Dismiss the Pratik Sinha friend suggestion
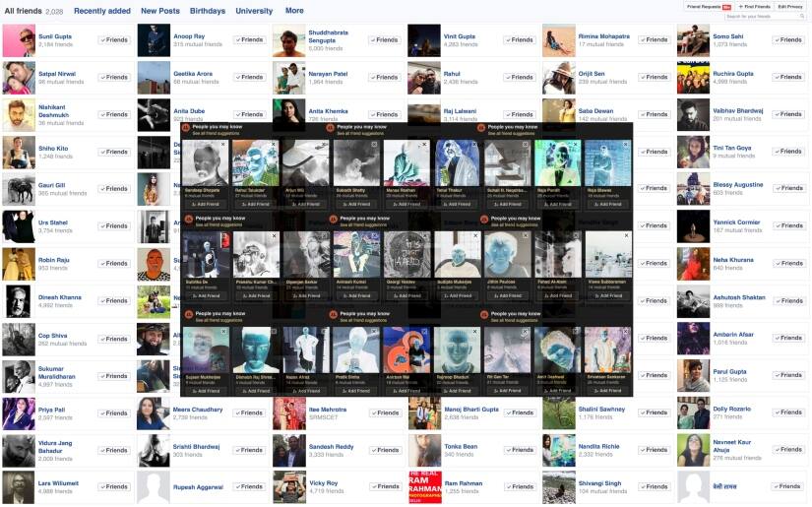812x507 pixels. (375, 333)
